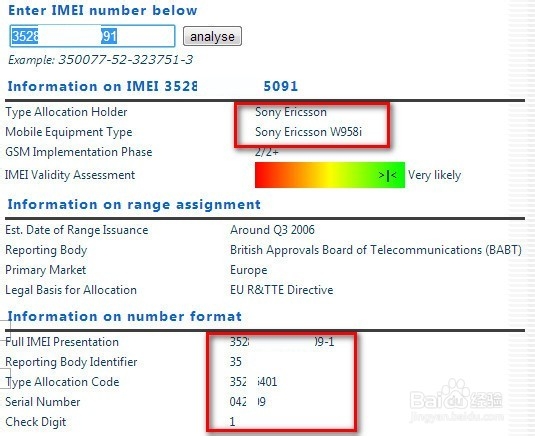The height and width of the screenshot is (436, 535).
Task: Select 'British Approvals Board of Telecommunications (BABT)'
Action: [x=376, y=250]
